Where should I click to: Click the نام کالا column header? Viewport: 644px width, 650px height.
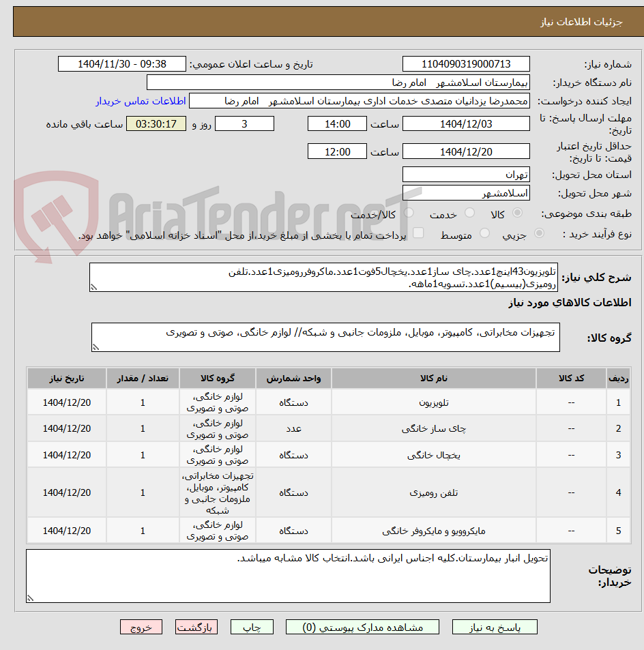click(x=434, y=378)
